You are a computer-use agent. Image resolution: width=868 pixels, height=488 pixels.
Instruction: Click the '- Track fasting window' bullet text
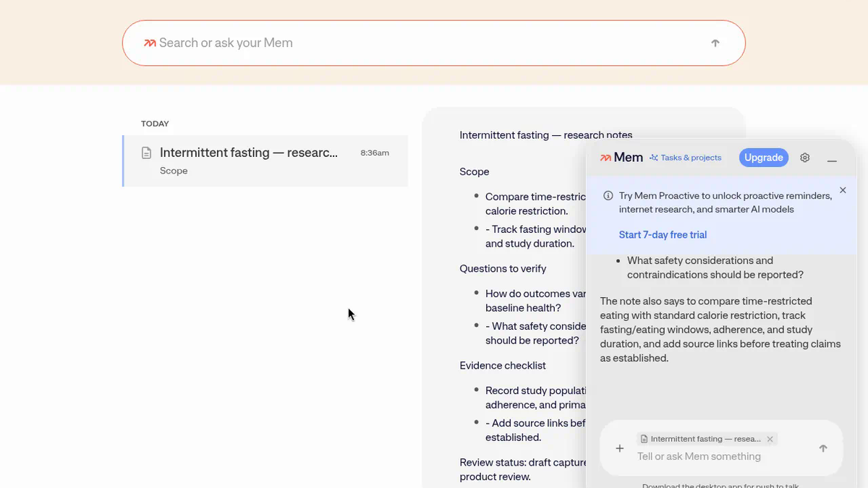(x=535, y=236)
